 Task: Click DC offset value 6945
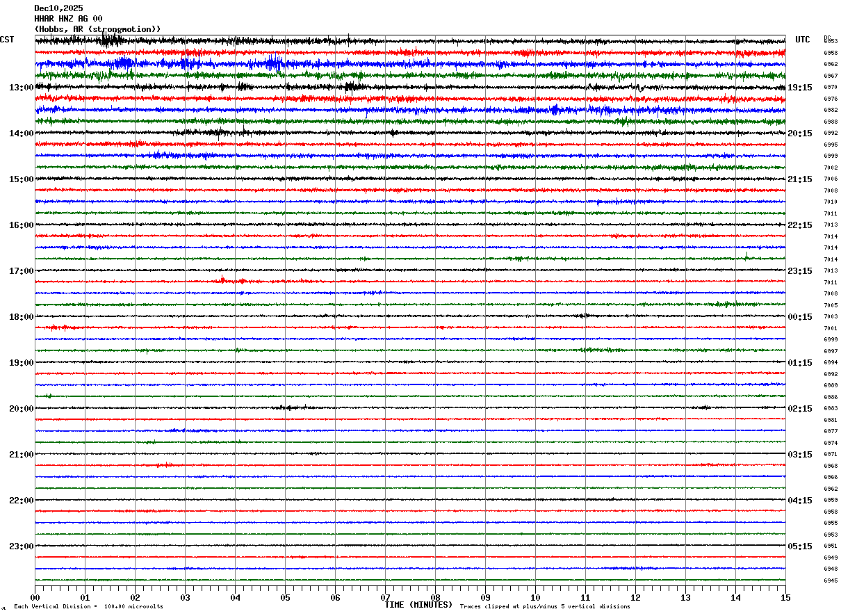pos(831,581)
